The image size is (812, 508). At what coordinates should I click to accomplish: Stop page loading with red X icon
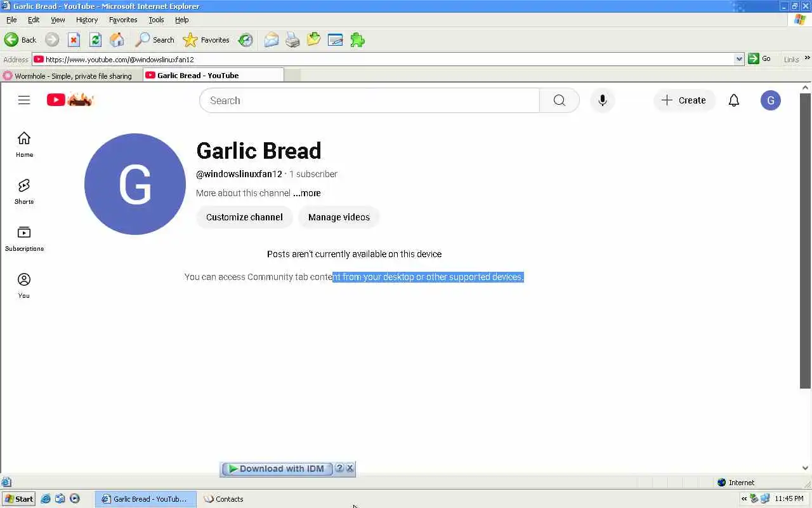(74, 40)
